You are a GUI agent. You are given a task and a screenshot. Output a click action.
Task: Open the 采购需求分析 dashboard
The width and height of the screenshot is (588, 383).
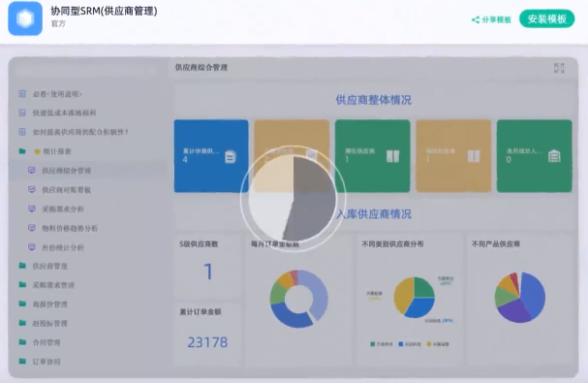(63, 208)
